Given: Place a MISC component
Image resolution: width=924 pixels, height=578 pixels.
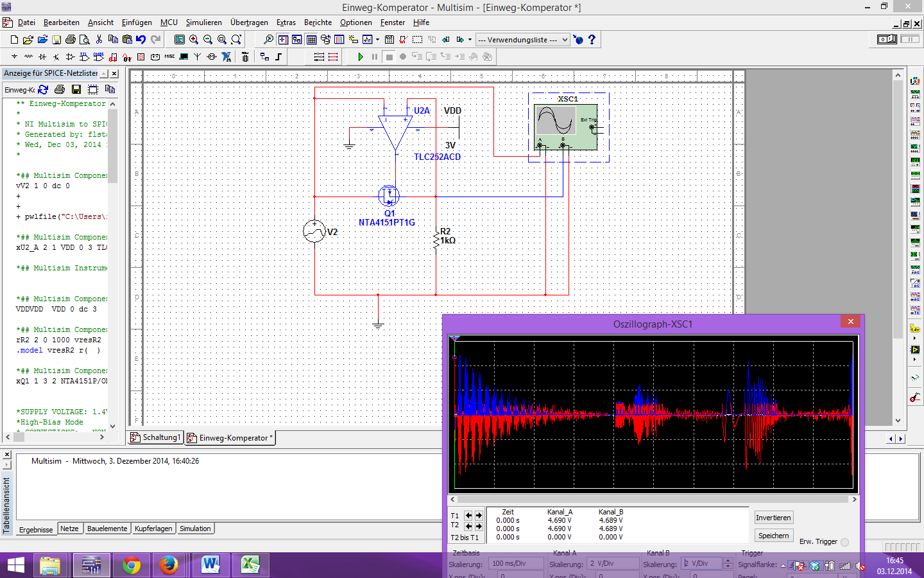Looking at the screenshot, I should [x=169, y=57].
